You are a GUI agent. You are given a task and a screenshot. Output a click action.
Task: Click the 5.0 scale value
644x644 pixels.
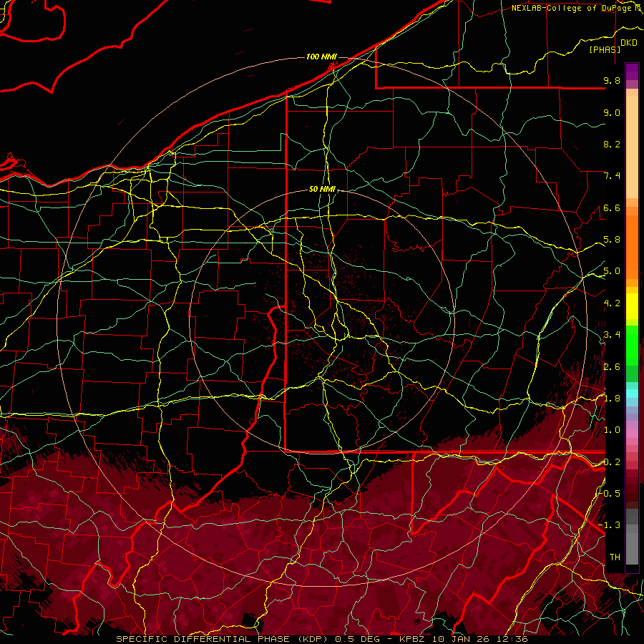click(612, 271)
